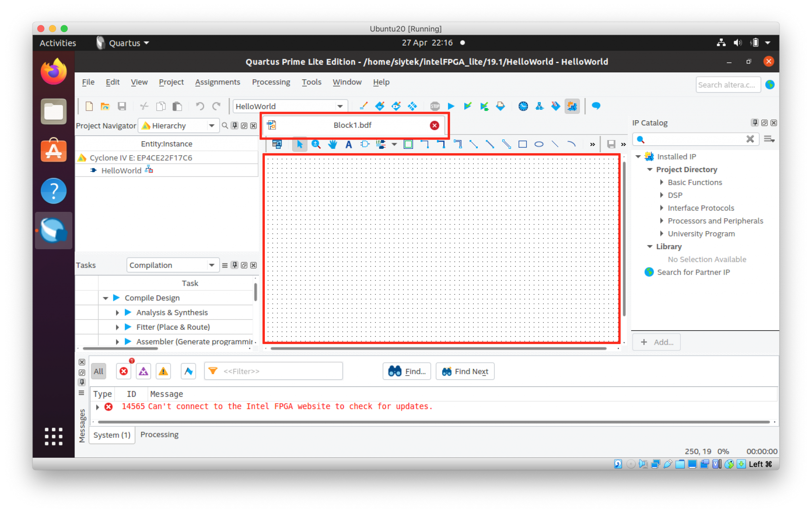Expand the Compile Design task tree
The width and height of the screenshot is (812, 513).
point(105,298)
